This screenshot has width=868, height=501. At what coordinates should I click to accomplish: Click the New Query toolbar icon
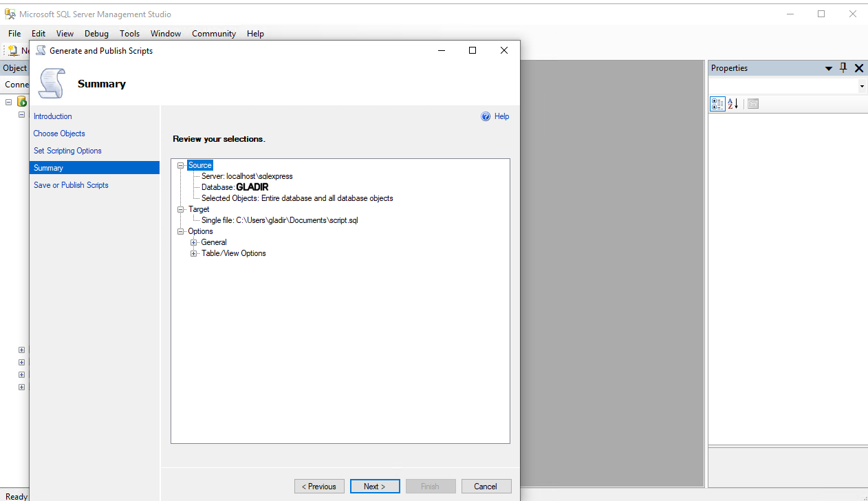[12, 50]
